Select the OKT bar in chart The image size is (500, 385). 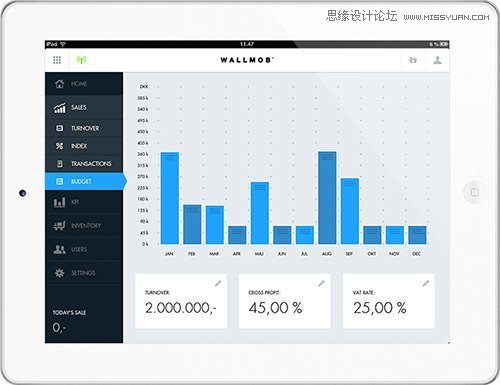coord(372,235)
